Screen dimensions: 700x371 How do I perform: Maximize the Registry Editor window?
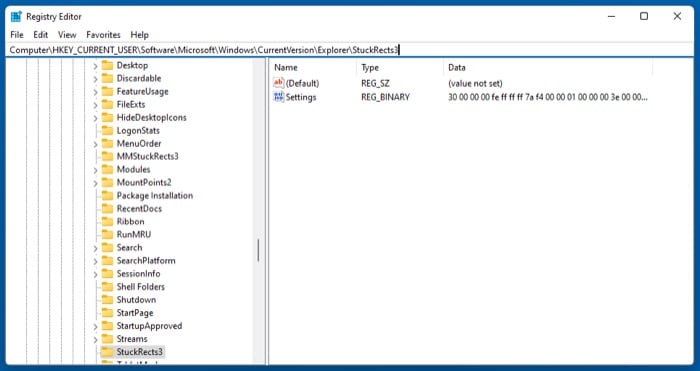tap(644, 16)
